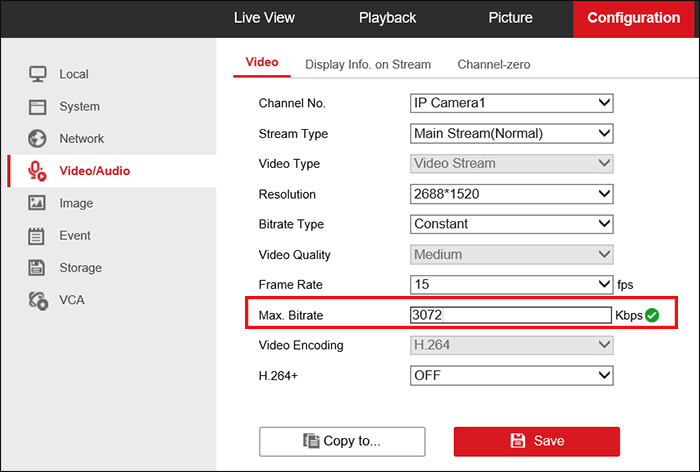Click the Image picture icon

pyautogui.click(x=37, y=203)
